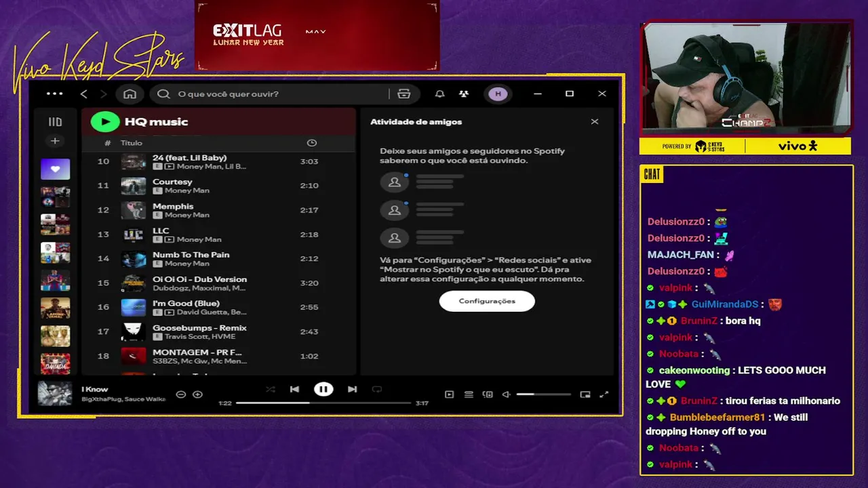868x488 pixels.
Task: Open the playback queue
Action: (469, 394)
